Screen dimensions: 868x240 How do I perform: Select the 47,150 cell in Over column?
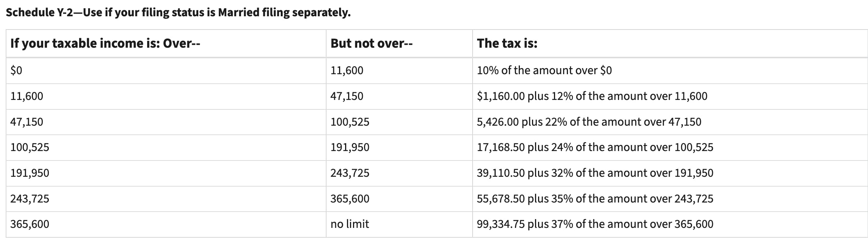(26, 122)
